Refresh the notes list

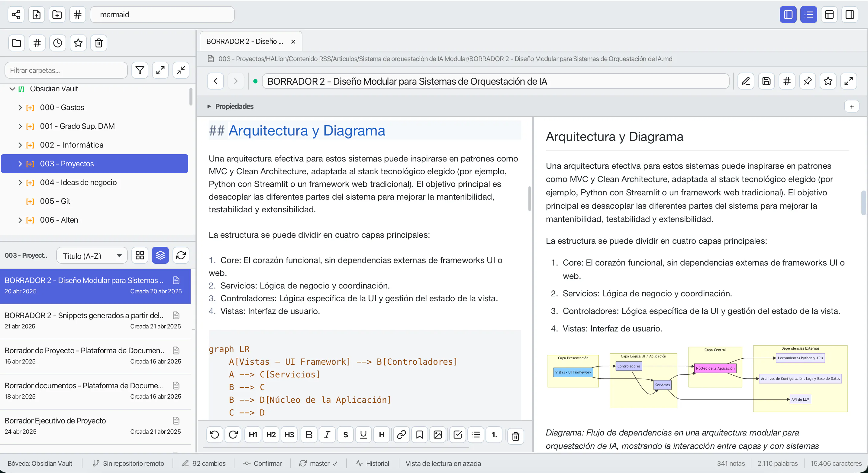coord(181,255)
